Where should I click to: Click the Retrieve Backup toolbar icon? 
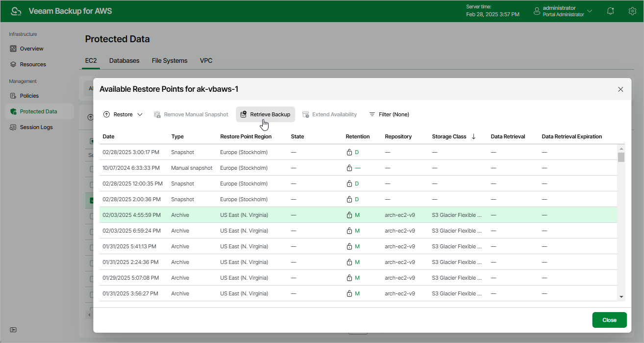(244, 114)
